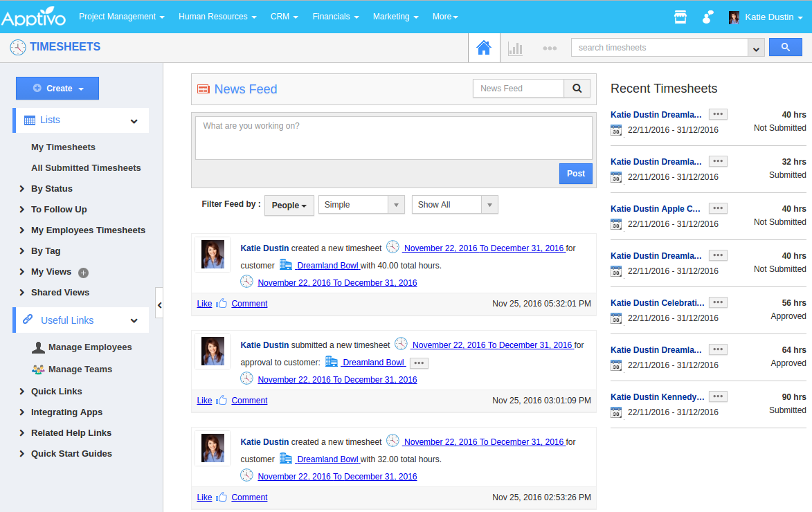Open the bar chart reports icon
This screenshot has height=512, width=812.
coord(514,48)
